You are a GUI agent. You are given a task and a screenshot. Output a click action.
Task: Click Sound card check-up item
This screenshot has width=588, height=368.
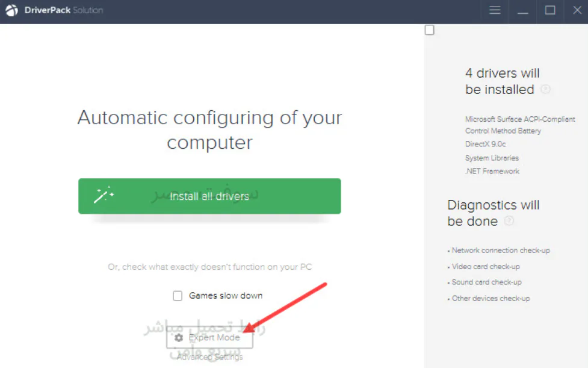(x=484, y=282)
